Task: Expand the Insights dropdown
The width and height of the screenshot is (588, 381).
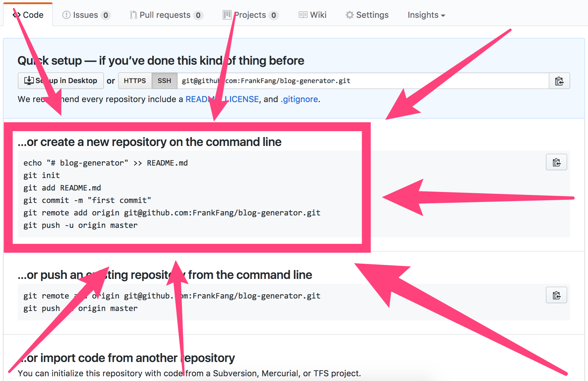Action: click(426, 15)
